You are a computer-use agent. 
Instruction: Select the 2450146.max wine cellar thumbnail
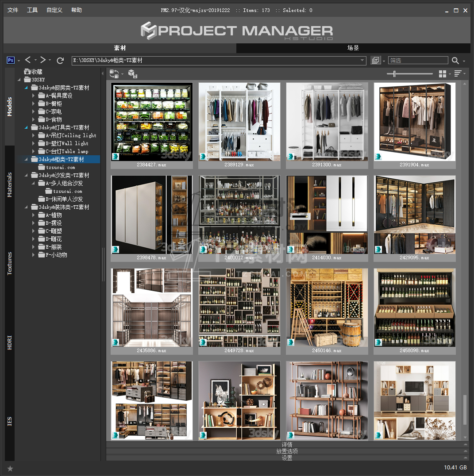click(327, 307)
